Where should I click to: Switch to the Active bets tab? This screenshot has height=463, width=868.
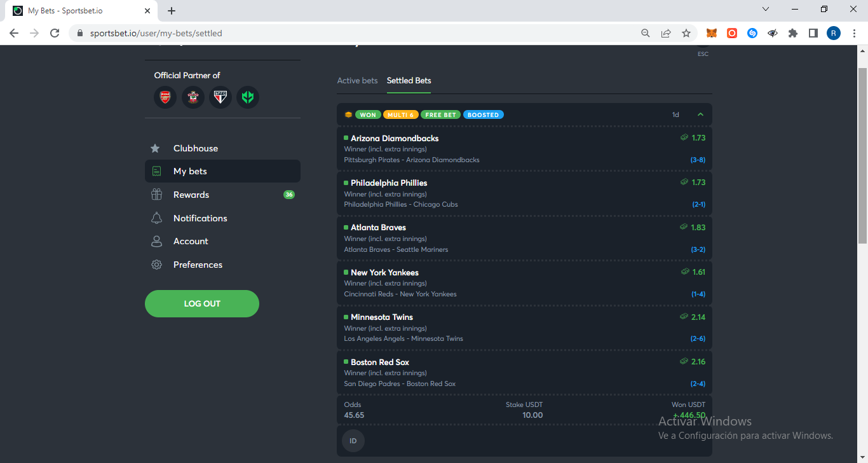(357, 81)
